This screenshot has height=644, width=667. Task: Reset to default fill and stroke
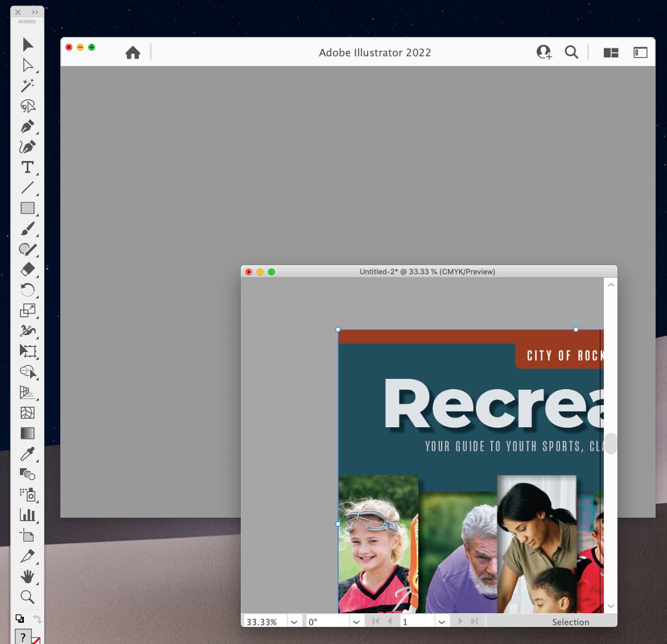[19, 618]
